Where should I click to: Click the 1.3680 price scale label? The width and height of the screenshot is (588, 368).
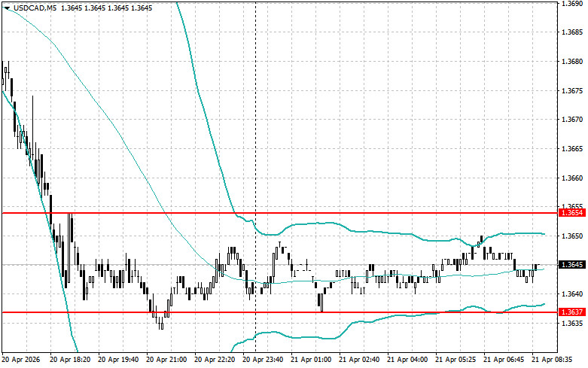(x=572, y=62)
